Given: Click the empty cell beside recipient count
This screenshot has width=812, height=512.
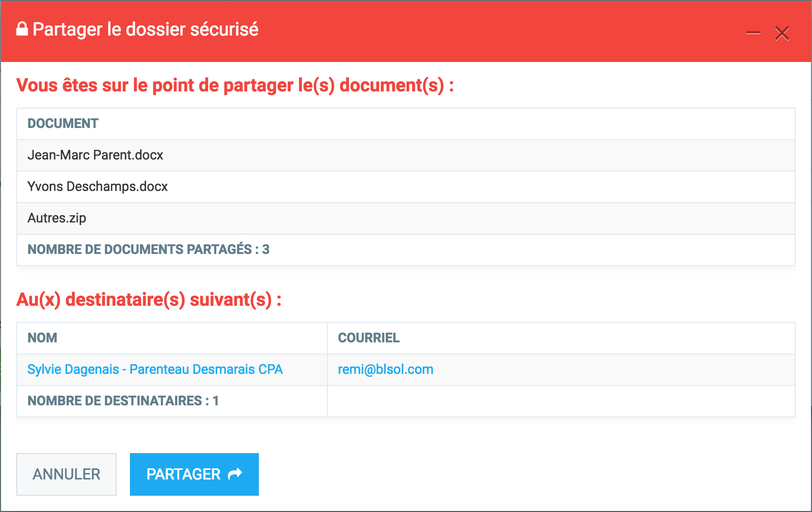Looking at the screenshot, I should (x=561, y=401).
